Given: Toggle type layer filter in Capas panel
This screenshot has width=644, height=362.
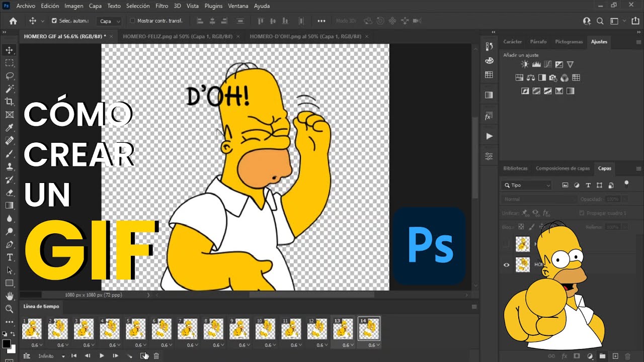Looking at the screenshot, I should (x=588, y=185).
